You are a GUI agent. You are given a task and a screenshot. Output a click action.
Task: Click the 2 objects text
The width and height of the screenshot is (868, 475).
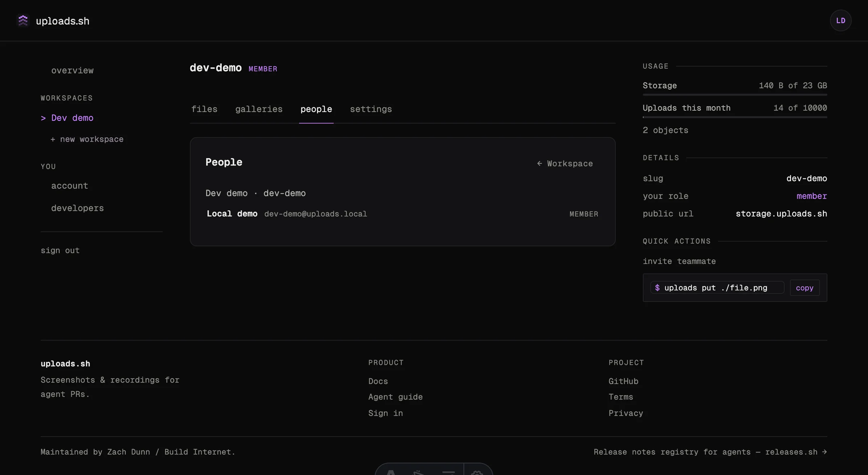[x=665, y=130]
